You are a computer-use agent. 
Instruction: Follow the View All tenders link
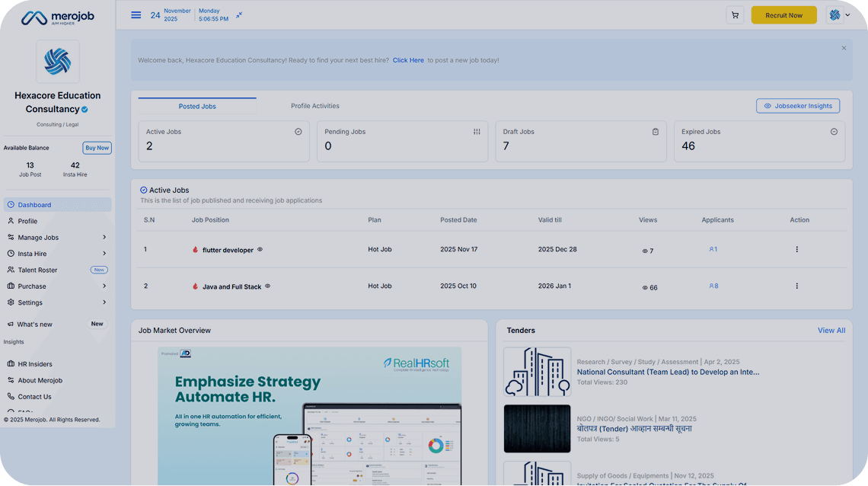point(831,331)
